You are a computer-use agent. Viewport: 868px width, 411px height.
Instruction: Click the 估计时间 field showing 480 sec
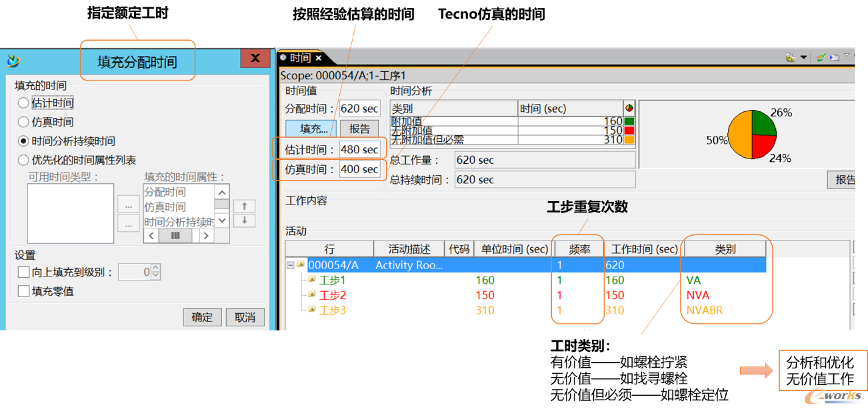click(x=359, y=149)
